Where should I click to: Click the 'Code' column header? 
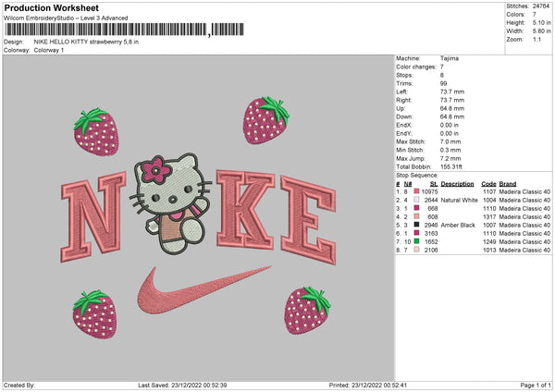pyautogui.click(x=488, y=184)
